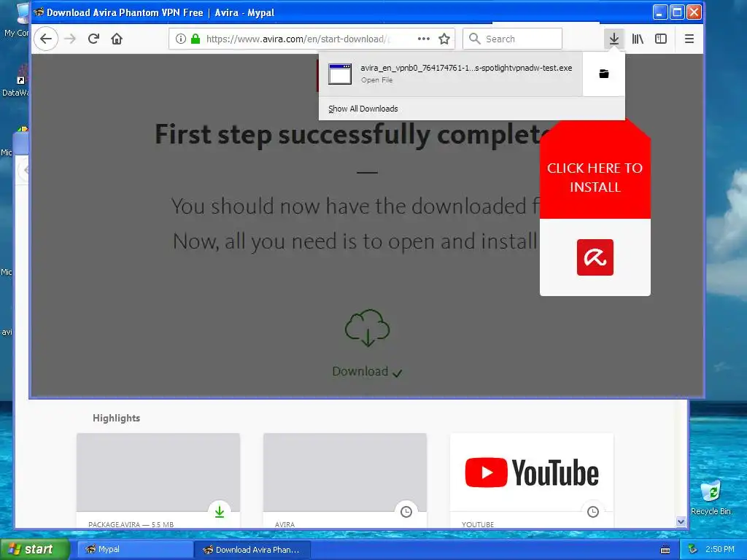
Task: Click the 2:50 PM taskbar clock
Action: point(720,550)
